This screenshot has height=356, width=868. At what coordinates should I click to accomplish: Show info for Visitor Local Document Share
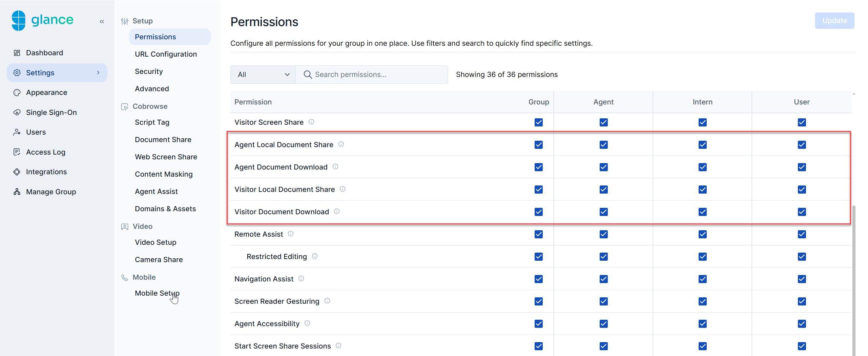(343, 189)
